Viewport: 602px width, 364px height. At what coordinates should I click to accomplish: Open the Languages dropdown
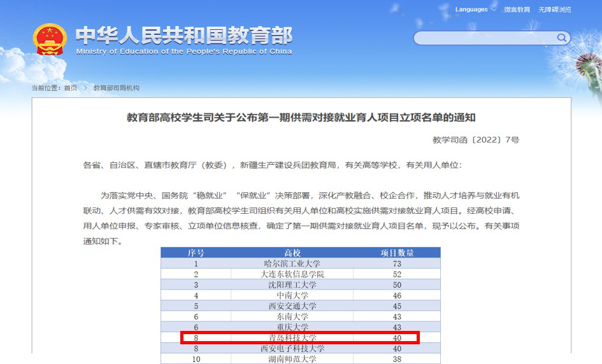click(475, 10)
